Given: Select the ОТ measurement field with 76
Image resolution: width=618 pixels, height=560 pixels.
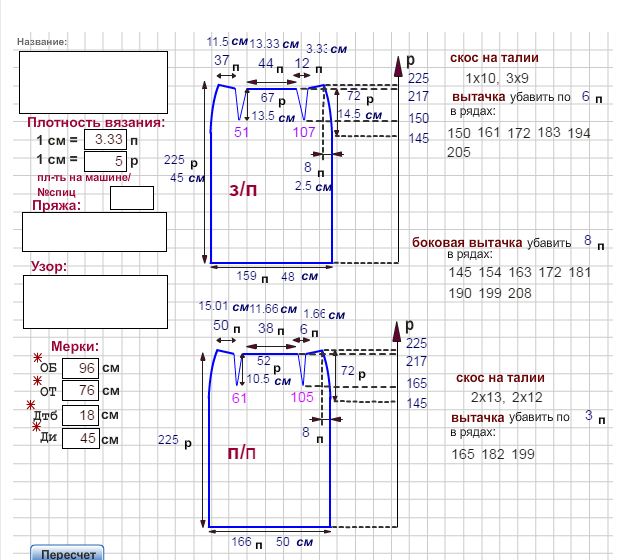Looking at the screenshot, I should point(81,391).
